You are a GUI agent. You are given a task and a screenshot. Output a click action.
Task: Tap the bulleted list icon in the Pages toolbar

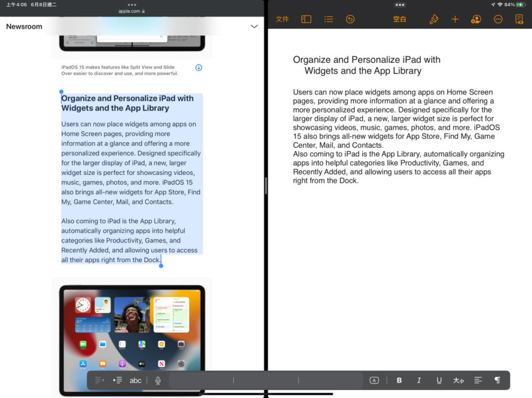coord(328,19)
